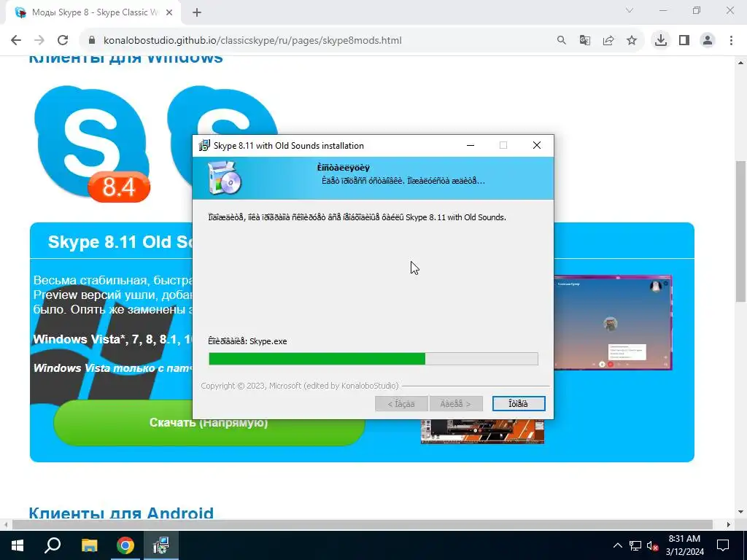The image size is (747, 560).
Task: Click the site lock icon in the address bar
Action: [92, 41]
